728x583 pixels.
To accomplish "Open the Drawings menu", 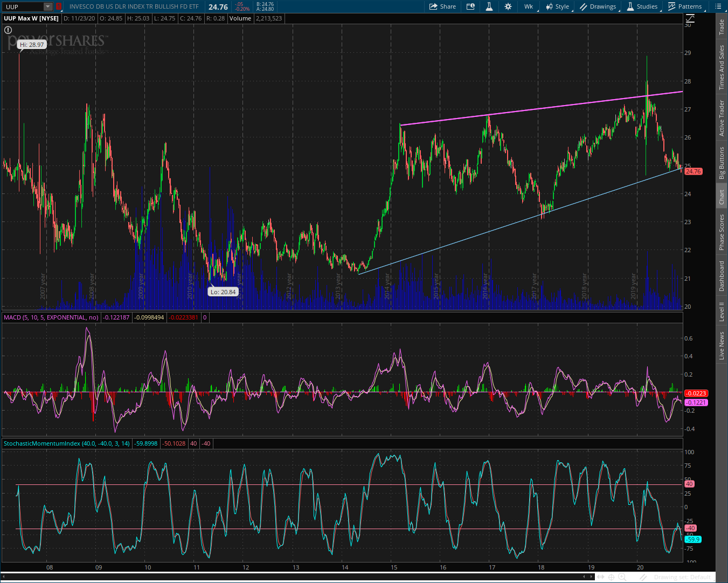I will click(598, 6).
